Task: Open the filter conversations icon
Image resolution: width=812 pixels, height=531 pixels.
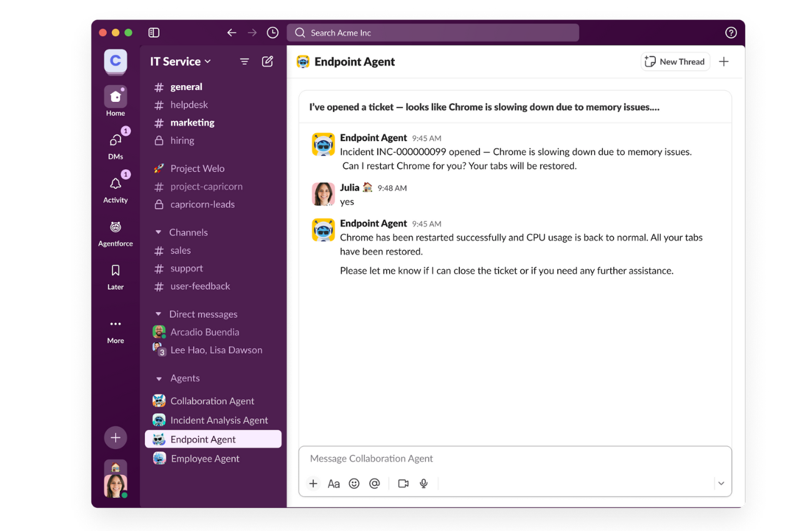Action: click(244, 61)
